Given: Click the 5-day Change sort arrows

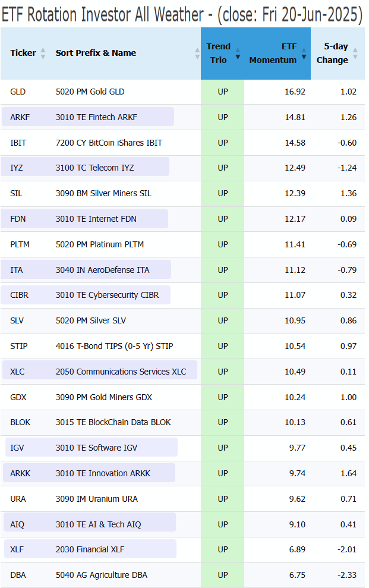Looking at the screenshot, I should pos(355,54).
